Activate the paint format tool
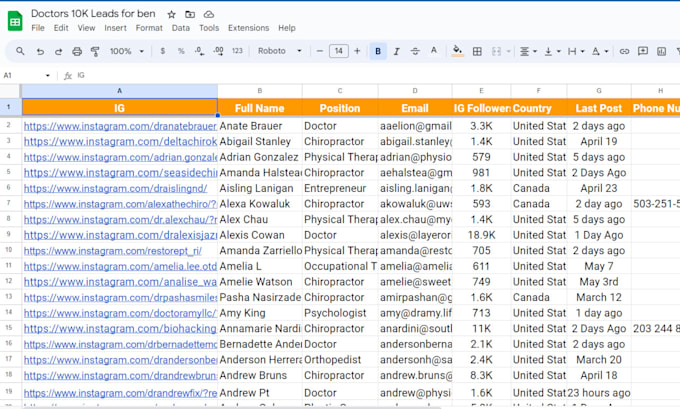 point(95,51)
